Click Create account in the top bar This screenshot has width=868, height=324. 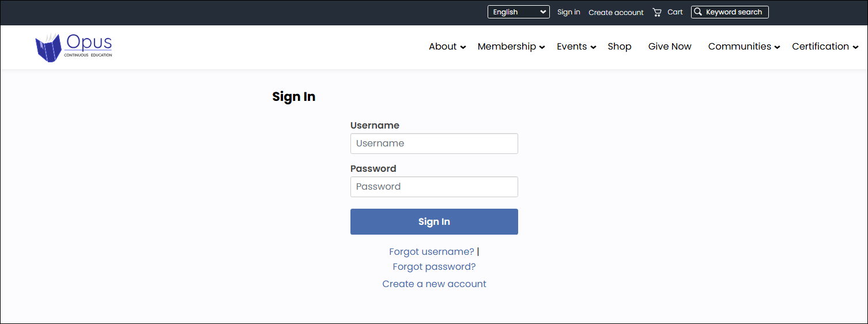[x=616, y=12]
